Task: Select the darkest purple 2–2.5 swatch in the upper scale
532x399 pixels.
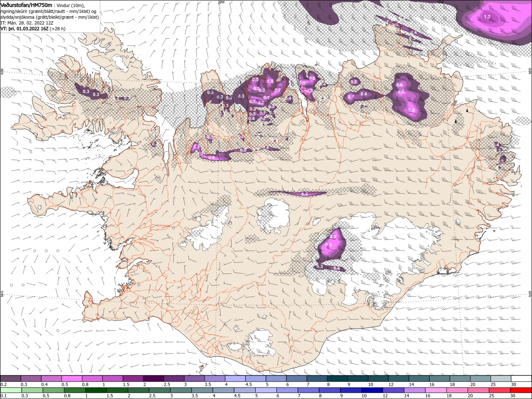Action: tap(153, 379)
